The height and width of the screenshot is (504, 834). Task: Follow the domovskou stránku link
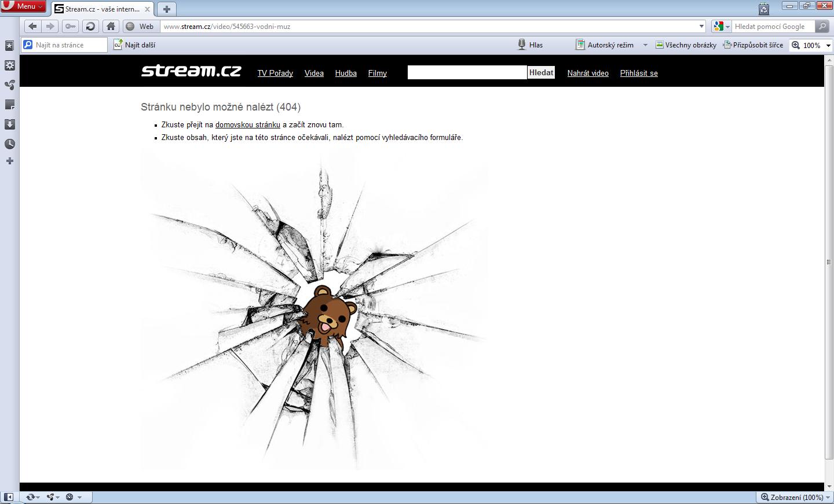(x=247, y=124)
